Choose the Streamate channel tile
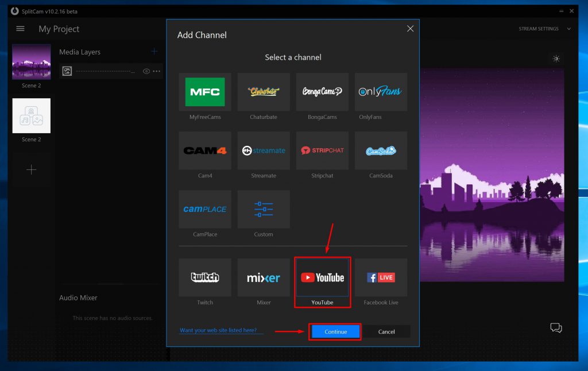 click(264, 150)
